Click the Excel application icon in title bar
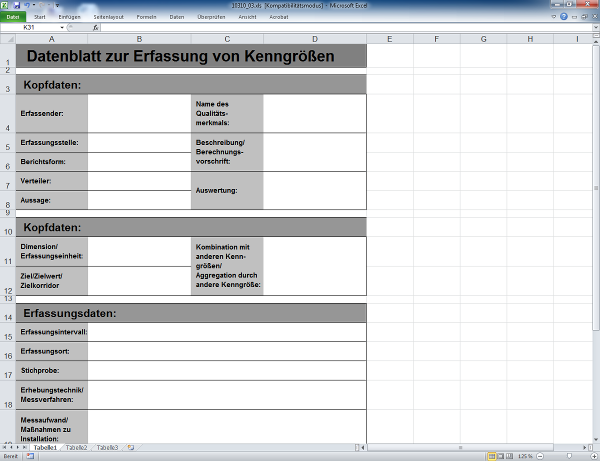Screen dimensions: 600x461 pos(6,5)
